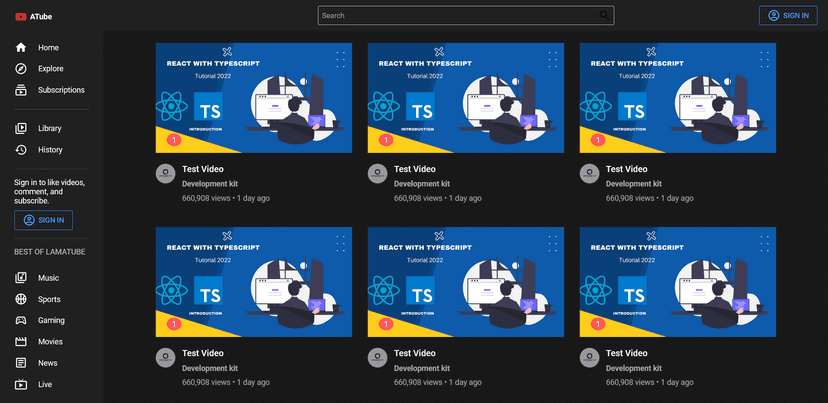Open the History label in the sidebar
The width and height of the screenshot is (828, 403).
[x=50, y=150]
